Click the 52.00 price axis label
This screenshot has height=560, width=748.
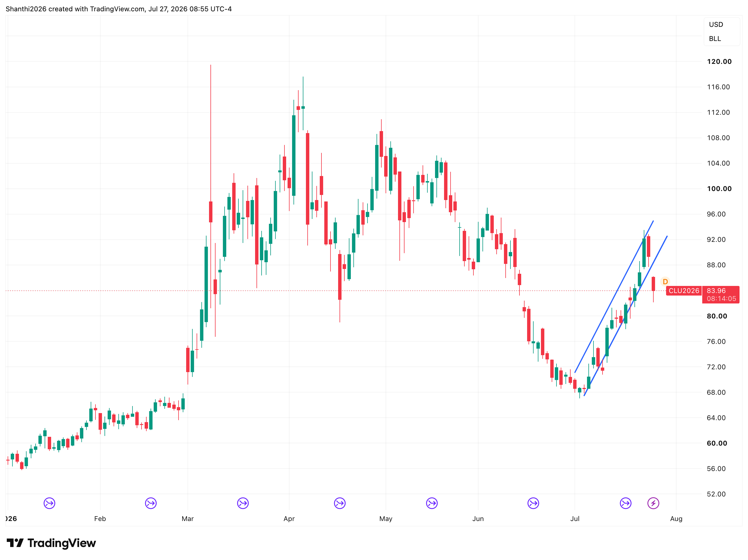[716, 494]
